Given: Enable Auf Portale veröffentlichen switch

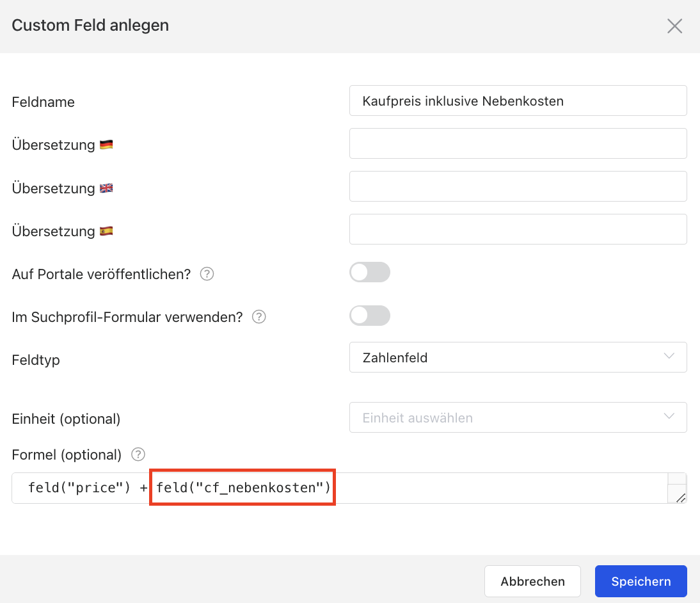Looking at the screenshot, I should coord(369,272).
